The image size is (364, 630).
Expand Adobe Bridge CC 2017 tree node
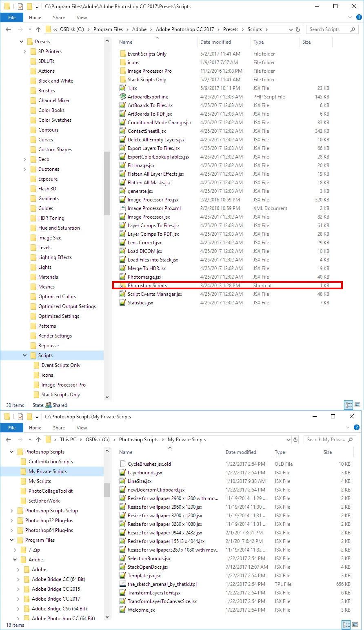tap(18, 599)
